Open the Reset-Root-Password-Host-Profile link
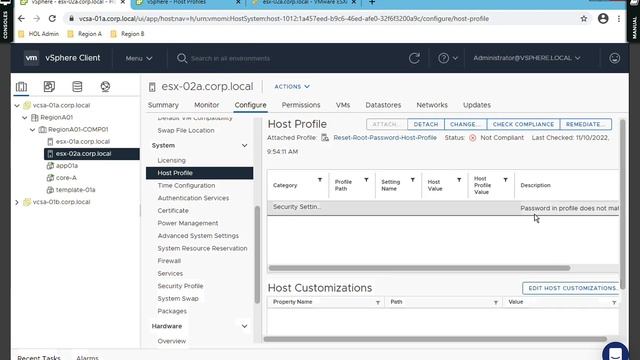Viewport: 640px width, 360px height. pyautogui.click(x=385, y=138)
